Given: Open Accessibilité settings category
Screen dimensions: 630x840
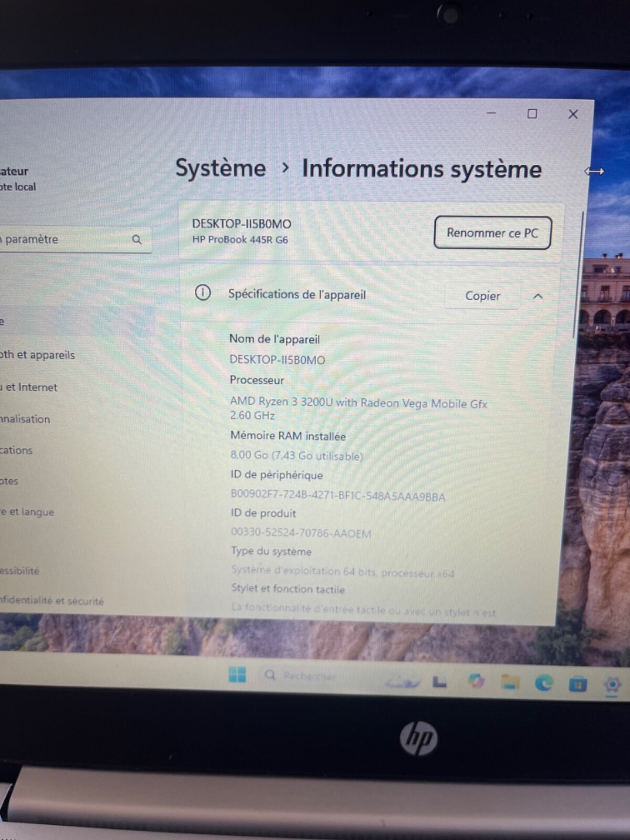Looking at the screenshot, I should [x=20, y=571].
